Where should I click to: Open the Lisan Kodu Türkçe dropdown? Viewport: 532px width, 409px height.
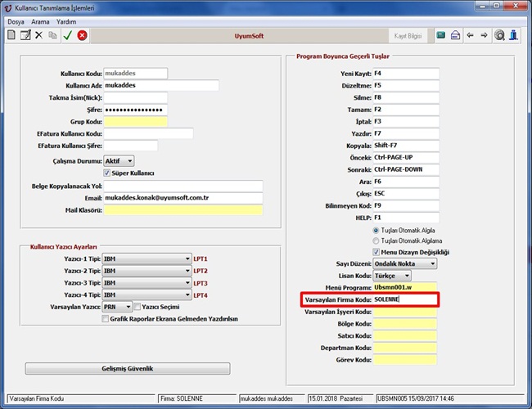pyautogui.click(x=392, y=276)
